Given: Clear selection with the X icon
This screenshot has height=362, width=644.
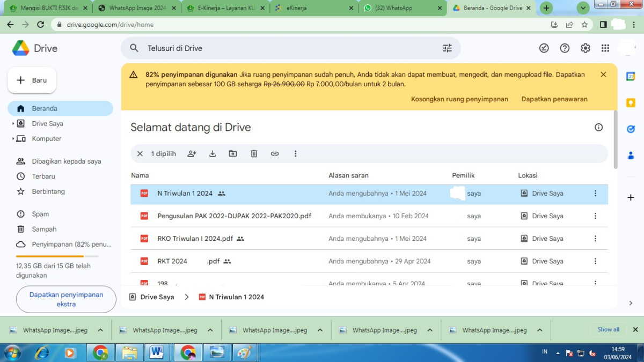Looking at the screenshot, I should tap(140, 154).
